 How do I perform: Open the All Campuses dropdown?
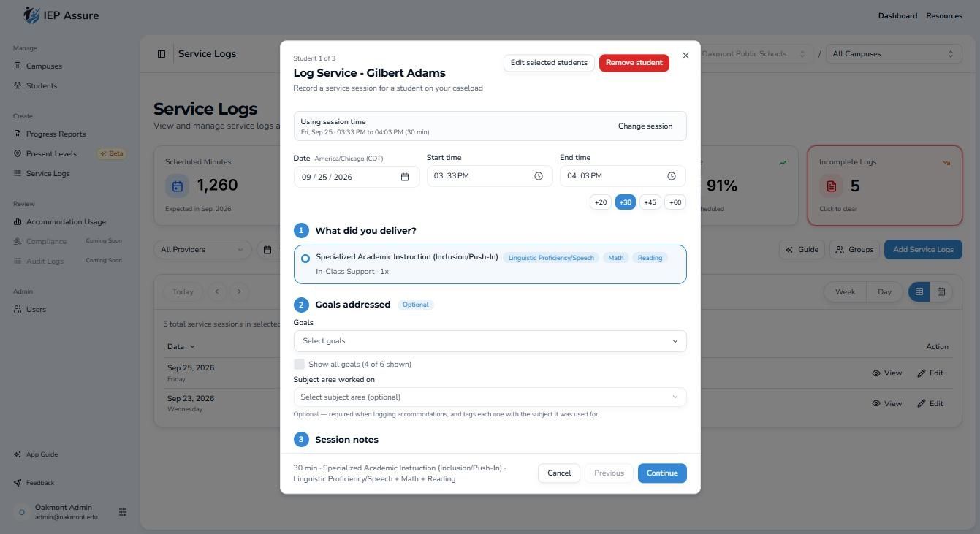pyautogui.click(x=893, y=54)
